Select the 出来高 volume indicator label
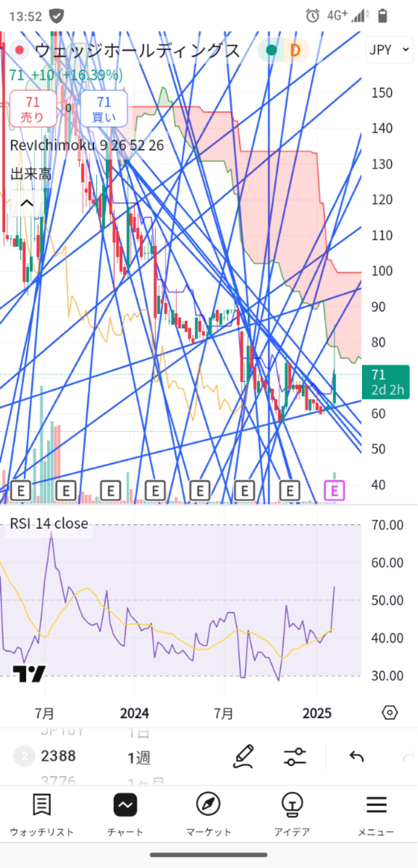 31,174
